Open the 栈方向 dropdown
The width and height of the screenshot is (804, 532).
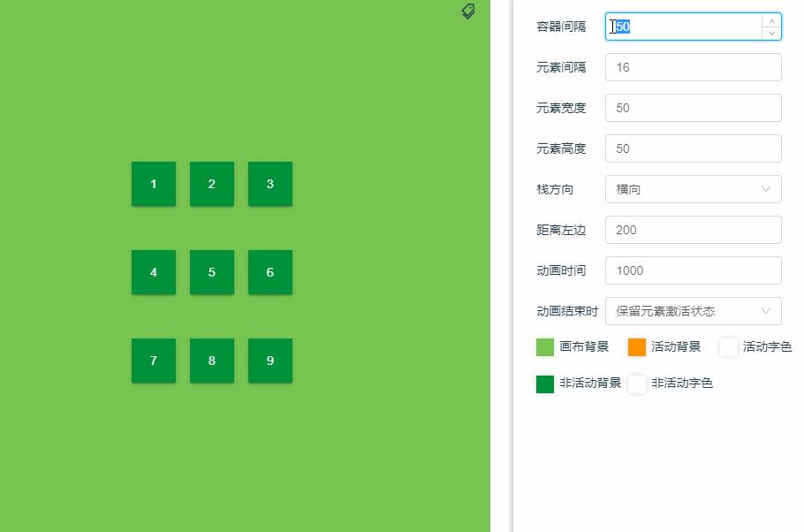(x=694, y=189)
